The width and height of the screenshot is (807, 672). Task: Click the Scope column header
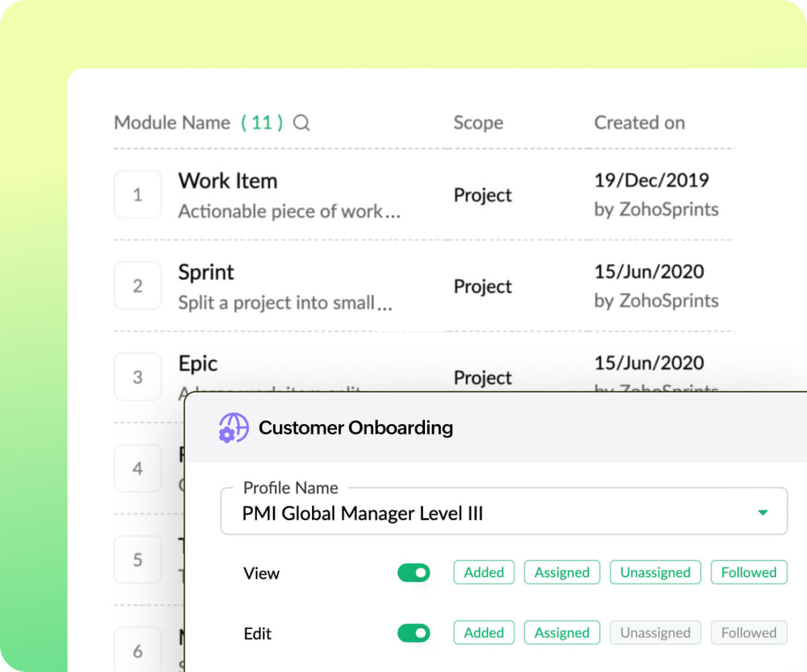tap(477, 123)
